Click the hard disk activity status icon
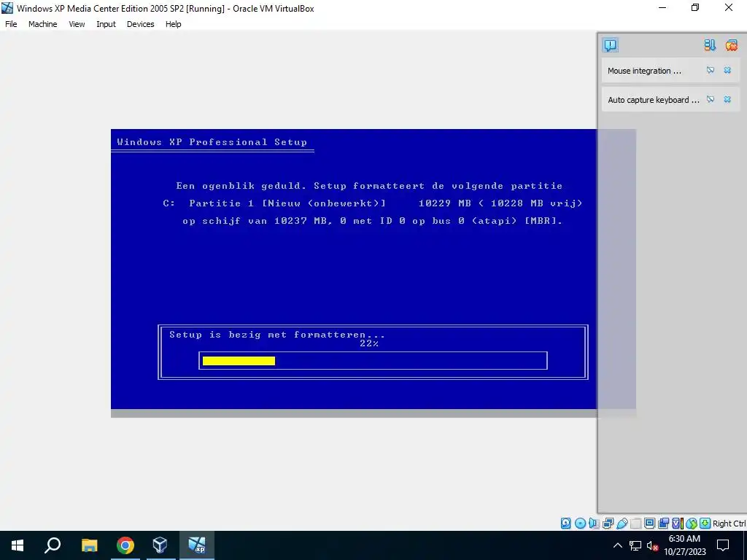This screenshot has height=560, width=747. (565, 524)
